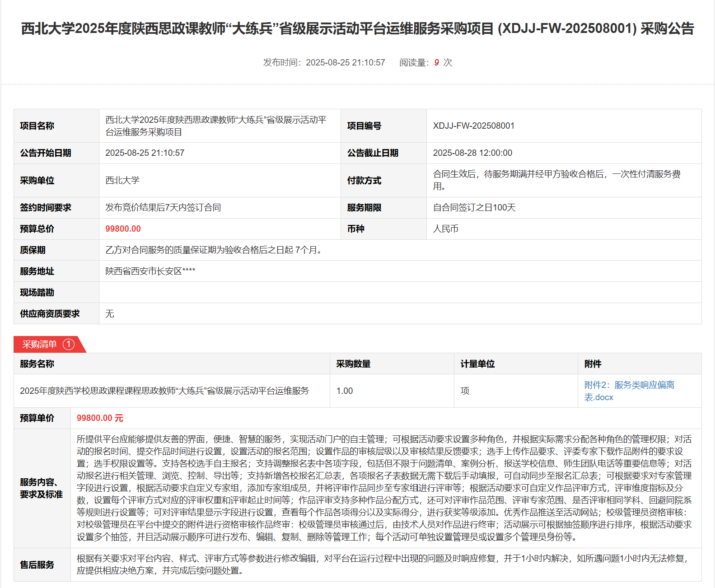
Task: Click the 服务地址 value 陕西省西安市长安区
Action: coord(150,271)
